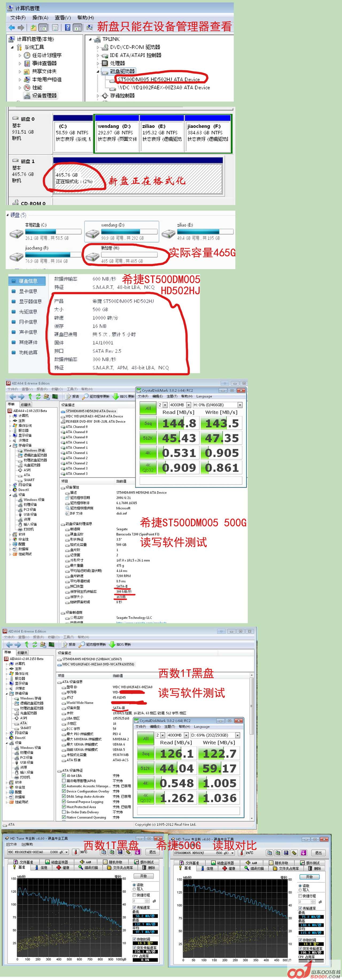This screenshot has height=980, width=342.
Task: Expand the 处理器 device node
Action: [98, 64]
